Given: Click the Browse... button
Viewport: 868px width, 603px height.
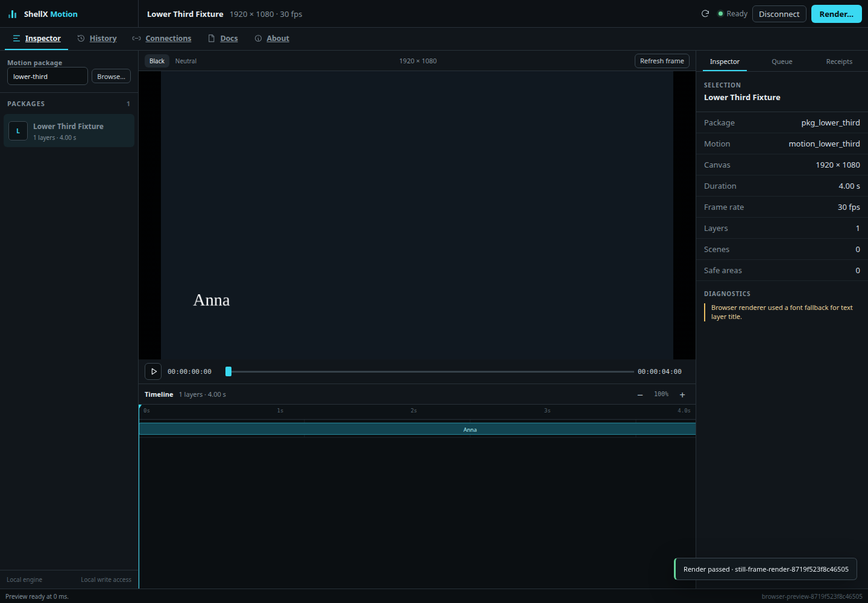Looking at the screenshot, I should [111, 77].
